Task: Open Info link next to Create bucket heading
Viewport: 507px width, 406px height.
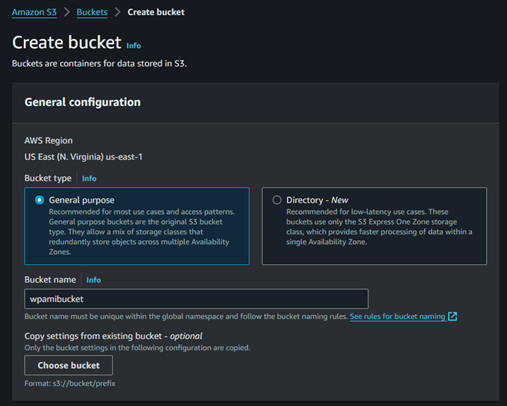Action: pos(134,46)
